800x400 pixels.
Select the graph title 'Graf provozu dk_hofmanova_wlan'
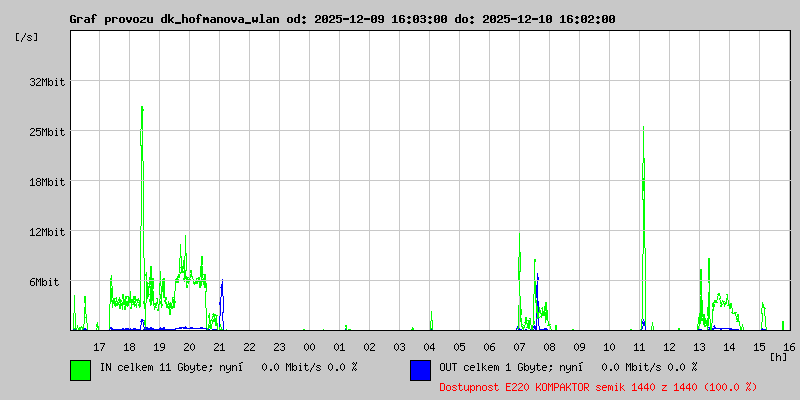point(174,19)
